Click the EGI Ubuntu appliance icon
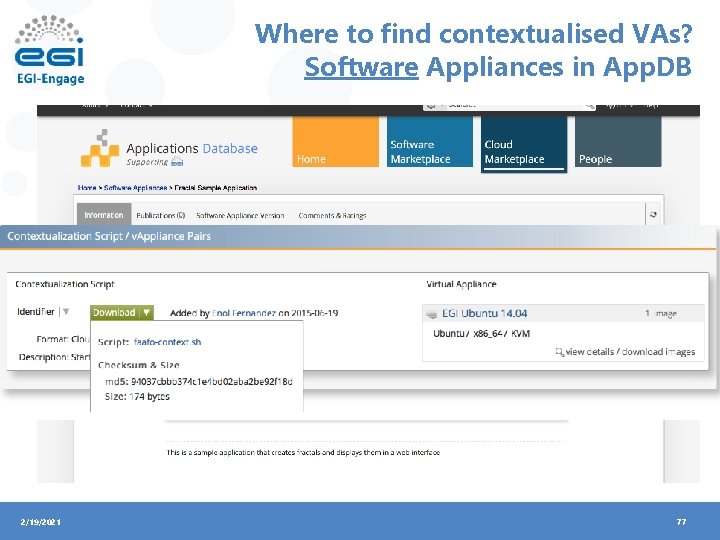 432,314
